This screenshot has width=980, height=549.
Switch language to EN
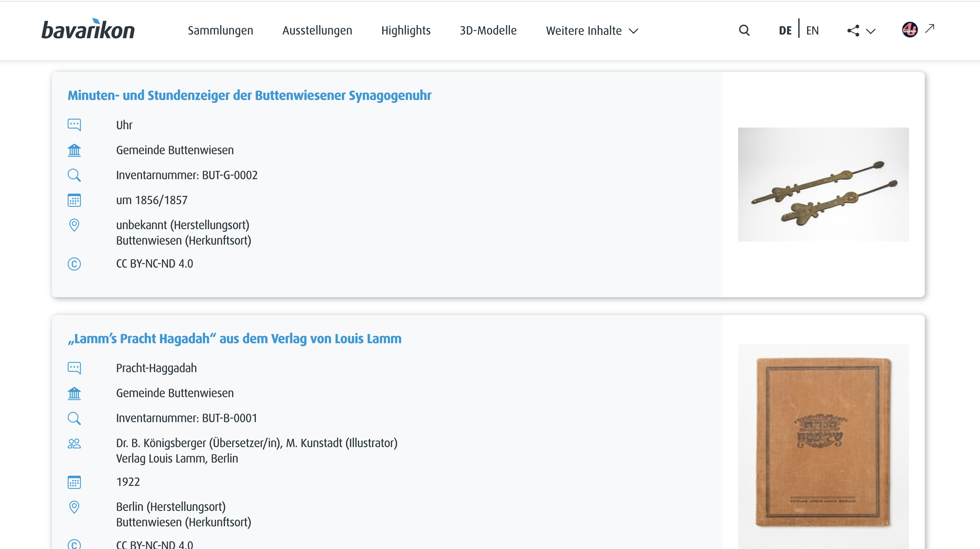(812, 31)
